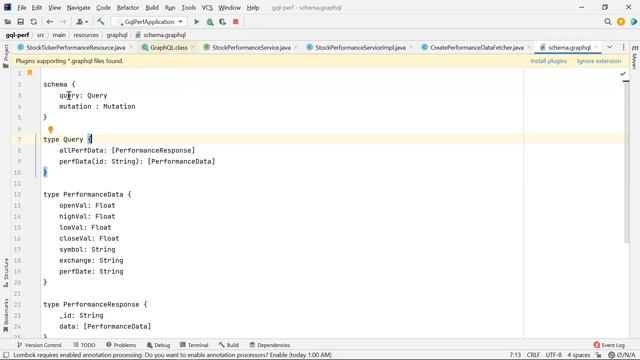Open GqlPerfApplication run configuration dropdown
This screenshot has width=640, height=360.
click(149, 22)
